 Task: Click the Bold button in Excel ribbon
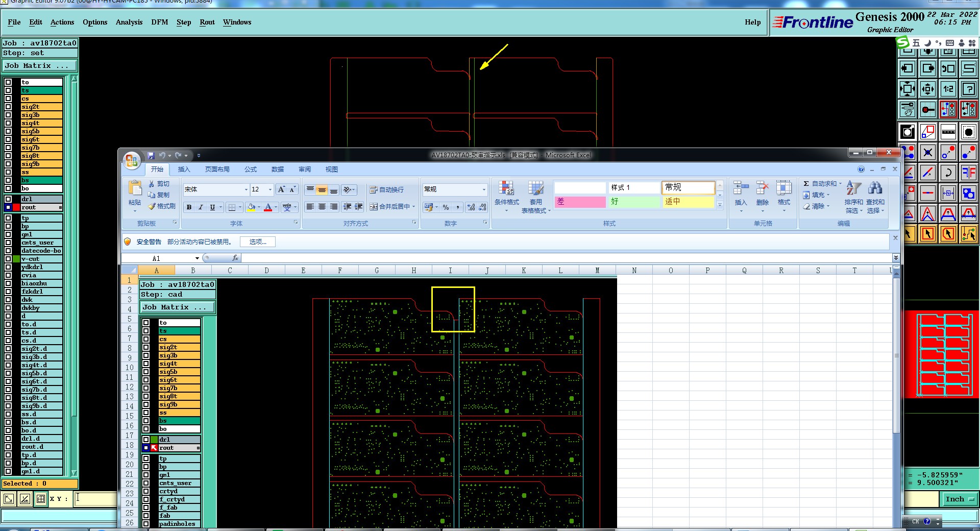[x=189, y=207]
